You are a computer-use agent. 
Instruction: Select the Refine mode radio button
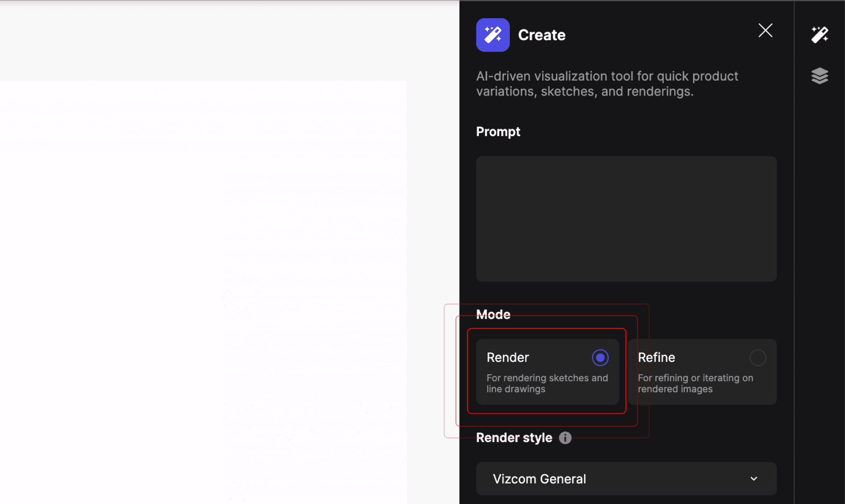coord(757,357)
